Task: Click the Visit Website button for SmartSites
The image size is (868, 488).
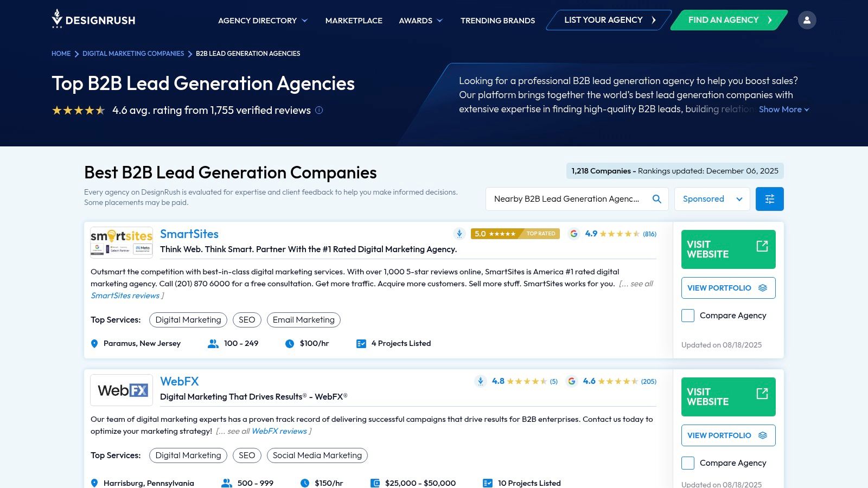Action: coord(728,249)
